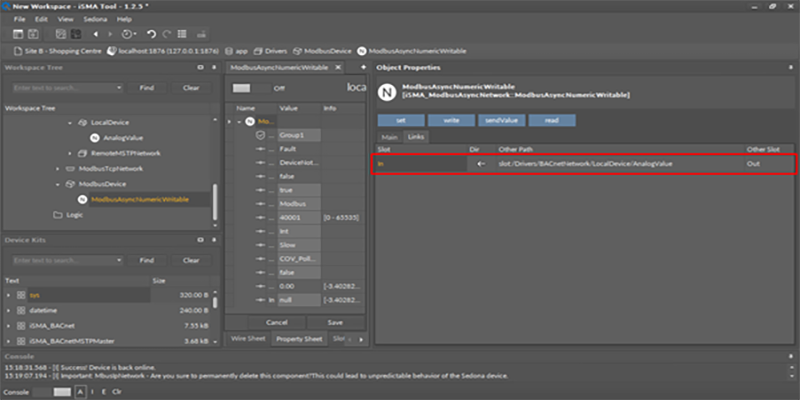The image size is (800, 400).
Task: Toggle the On/Off switch in property sheet
Action: click(x=251, y=88)
